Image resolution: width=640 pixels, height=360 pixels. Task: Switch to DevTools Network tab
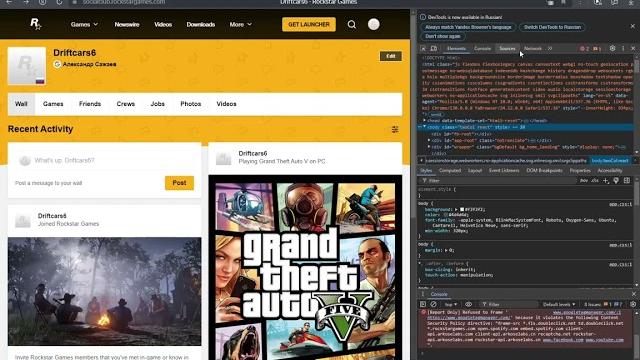coord(533,49)
